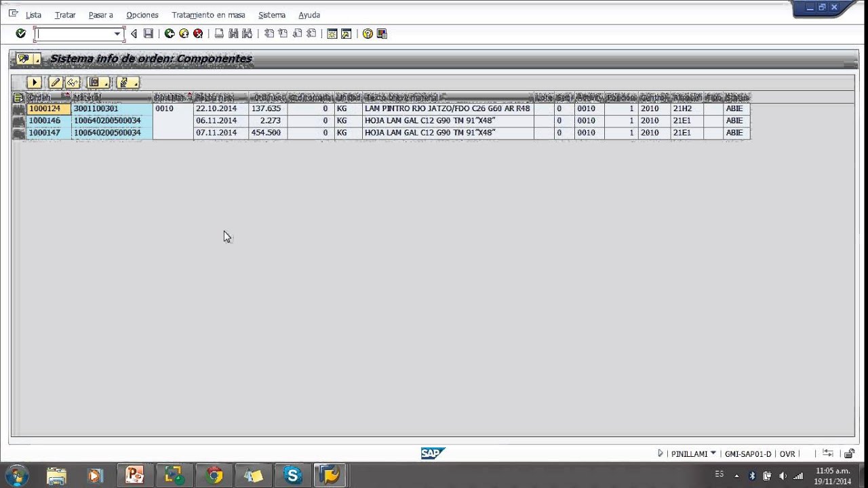Open the command field history dropdown arrow

pos(117,34)
